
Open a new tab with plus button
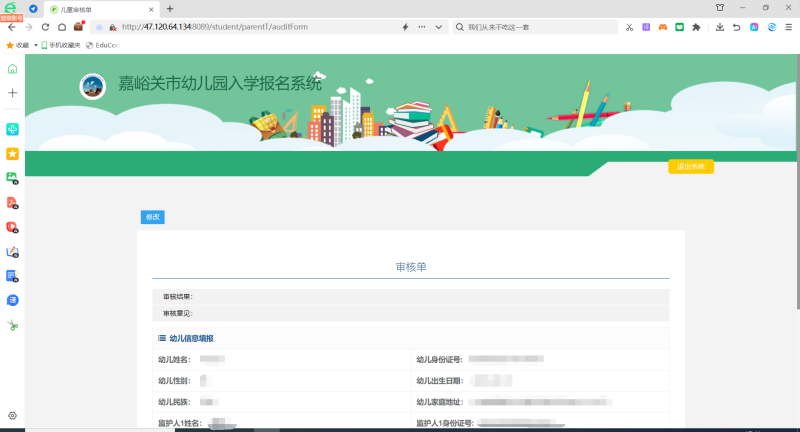pos(169,8)
